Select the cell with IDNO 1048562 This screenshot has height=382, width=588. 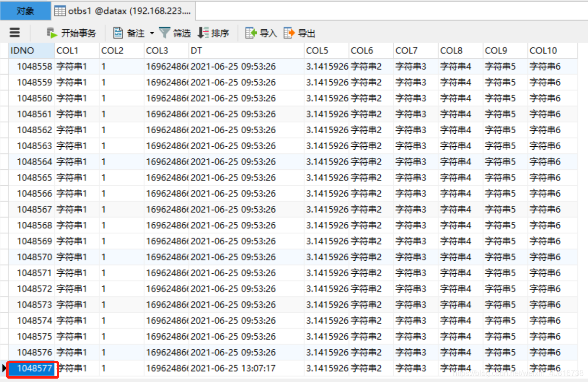click(32, 130)
